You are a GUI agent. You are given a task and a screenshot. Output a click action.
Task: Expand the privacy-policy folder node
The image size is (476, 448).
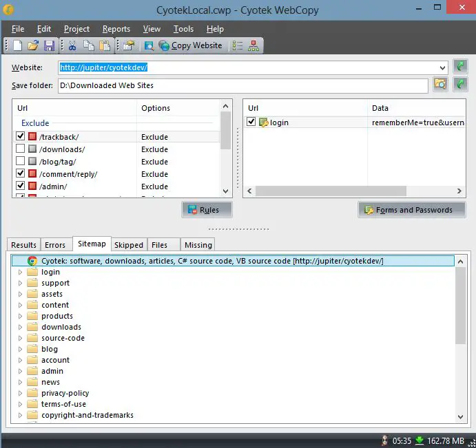pos(20,393)
